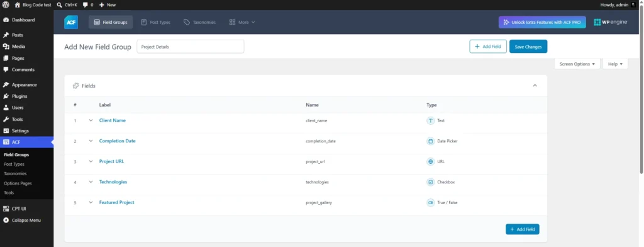
Task: Click the project_gallery field name text
Action: point(319,203)
